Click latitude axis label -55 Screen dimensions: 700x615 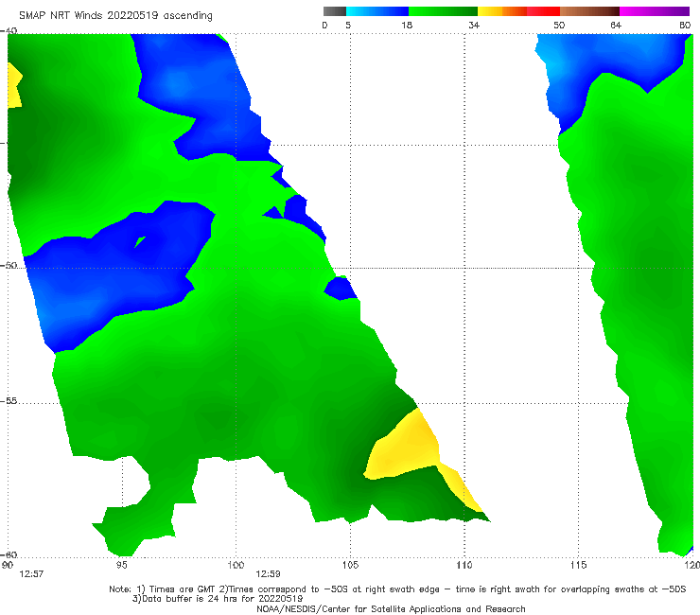coord(9,401)
